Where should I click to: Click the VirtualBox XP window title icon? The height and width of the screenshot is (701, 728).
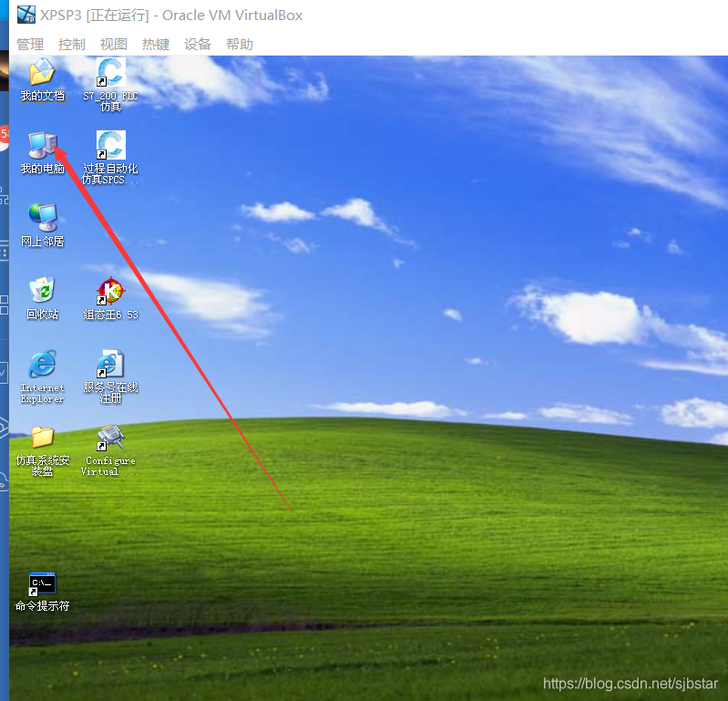point(26,15)
